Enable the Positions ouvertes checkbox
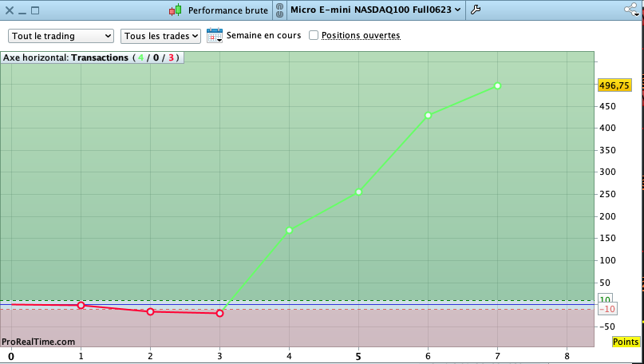The image size is (644, 364). tap(314, 35)
